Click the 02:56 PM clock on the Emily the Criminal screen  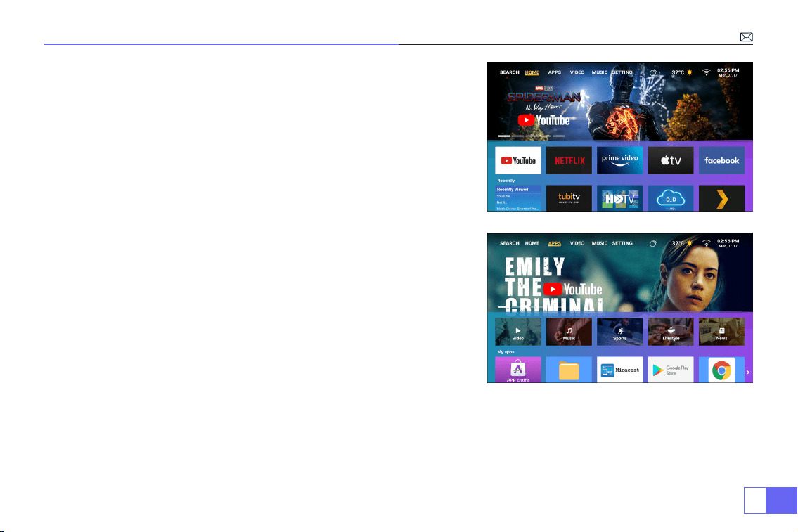pos(728,243)
